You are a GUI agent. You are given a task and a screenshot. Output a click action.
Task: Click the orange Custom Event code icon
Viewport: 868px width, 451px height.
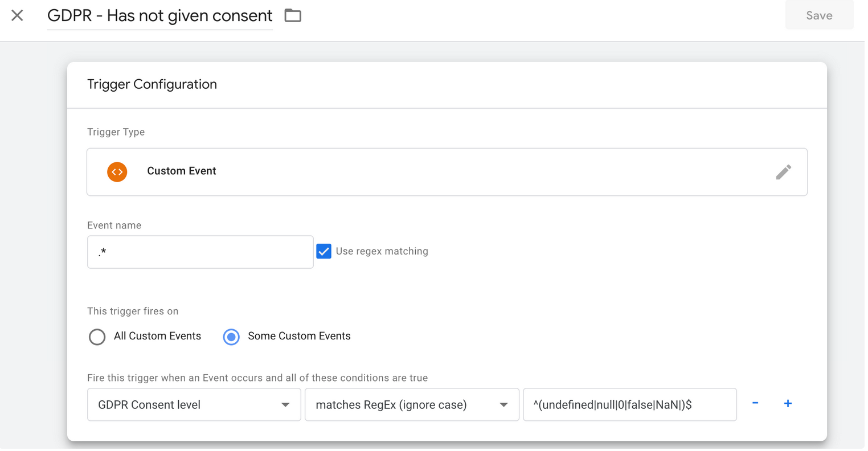[117, 172]
